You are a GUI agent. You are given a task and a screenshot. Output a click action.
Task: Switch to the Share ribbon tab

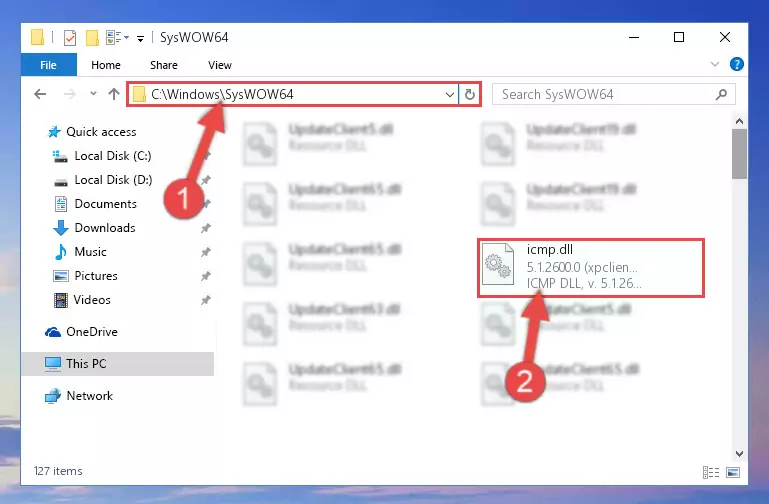coord(164,65)
